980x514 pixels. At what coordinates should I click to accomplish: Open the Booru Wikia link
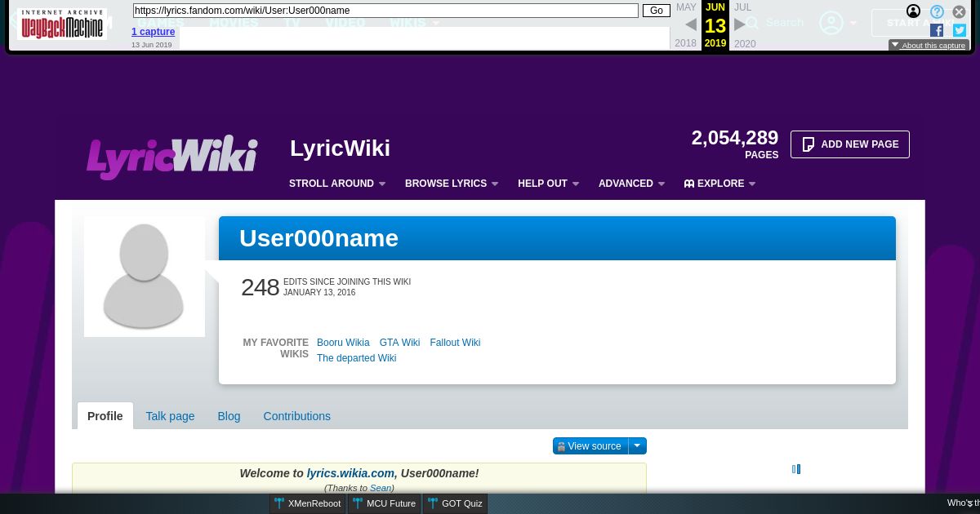[343, 343]
